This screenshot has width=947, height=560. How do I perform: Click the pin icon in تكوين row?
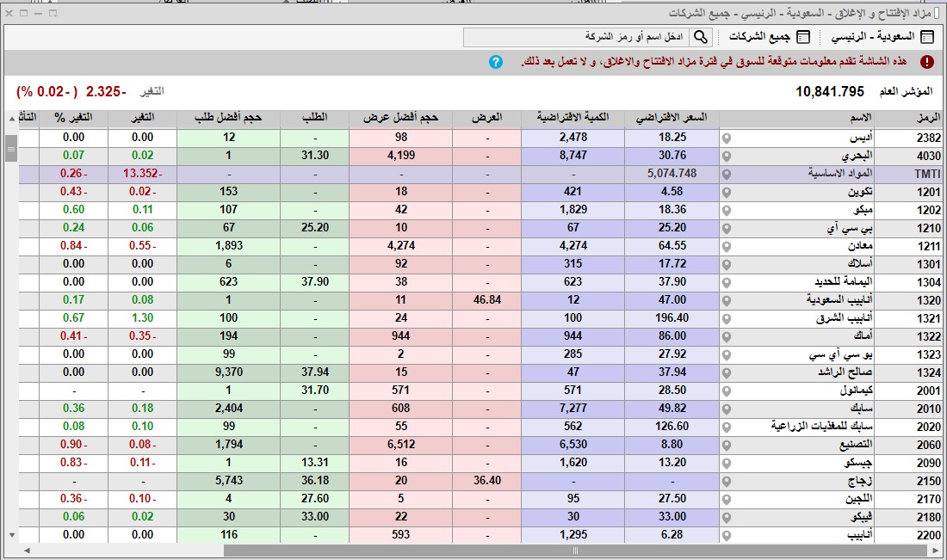[727, 193]
